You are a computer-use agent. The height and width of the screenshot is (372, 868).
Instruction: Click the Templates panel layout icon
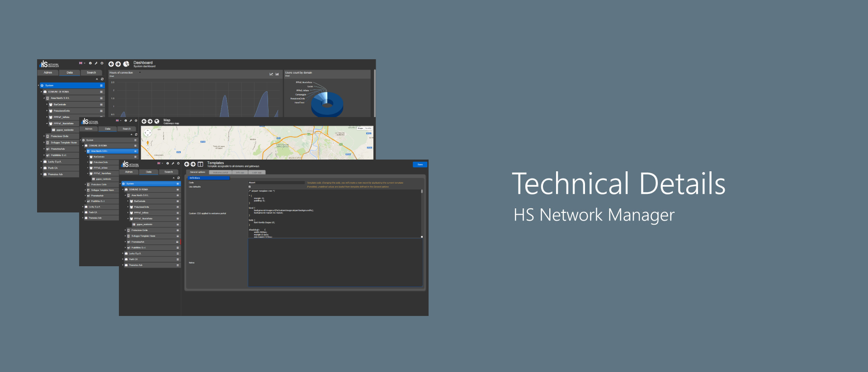click(x=200, y=164)
